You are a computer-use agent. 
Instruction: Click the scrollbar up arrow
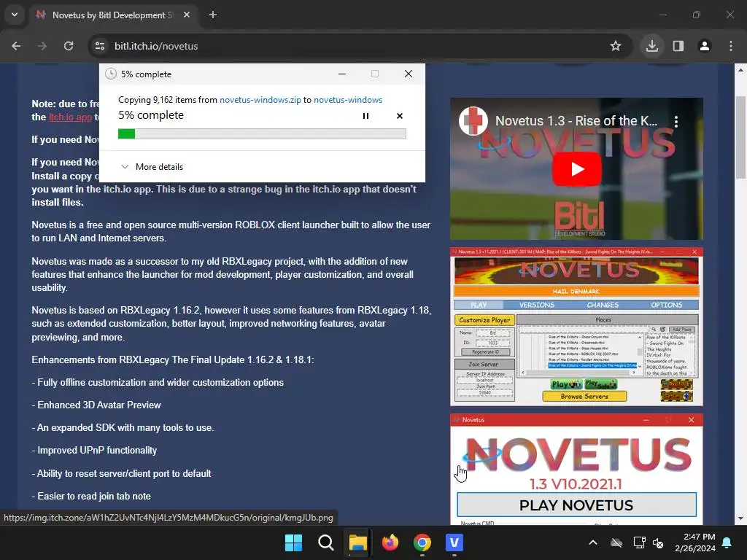tap(740, 70)
